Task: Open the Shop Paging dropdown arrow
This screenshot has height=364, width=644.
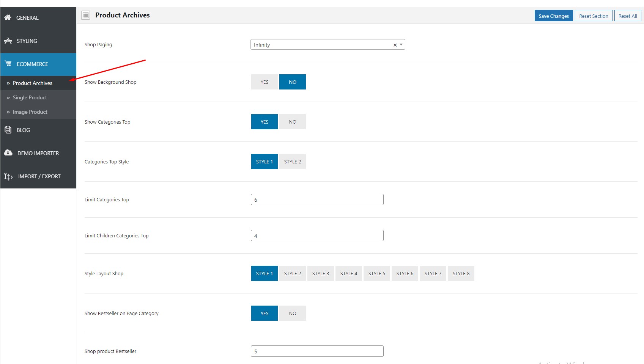Action: click(x=401, y=45)
